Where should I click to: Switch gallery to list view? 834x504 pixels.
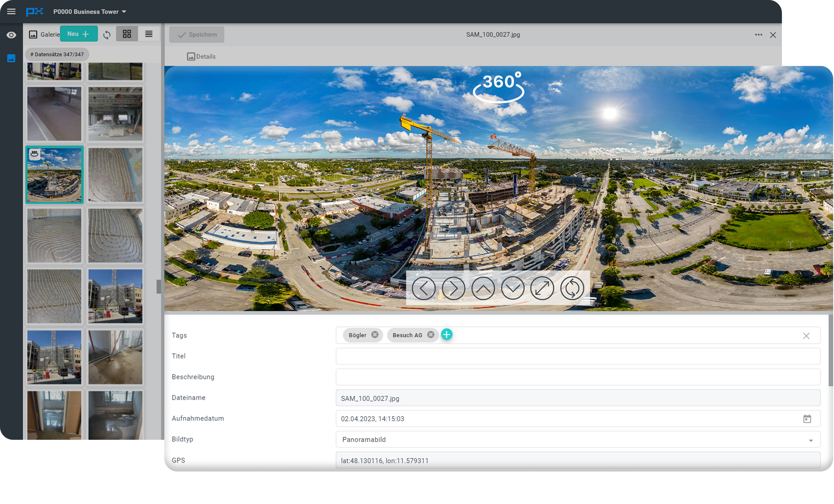149,34
